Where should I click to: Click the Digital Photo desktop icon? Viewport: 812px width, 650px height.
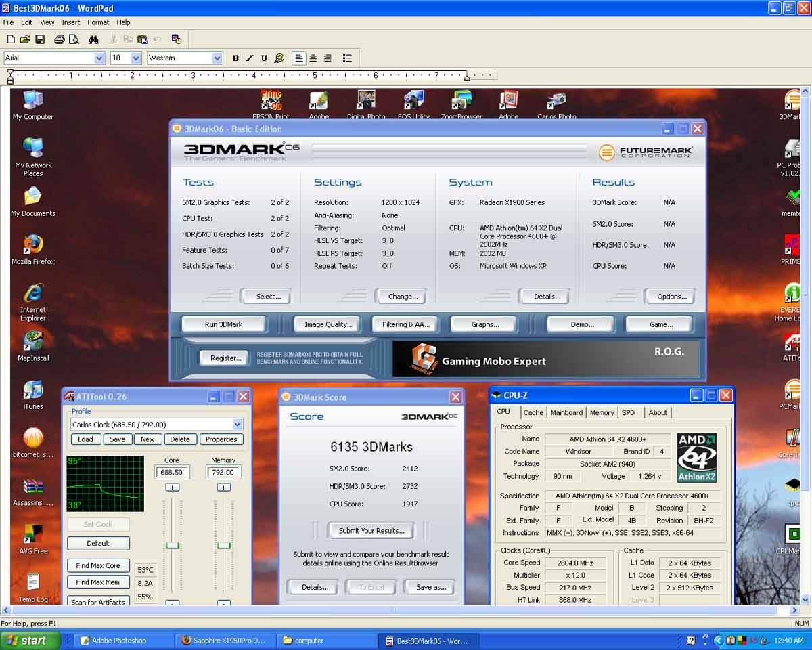pos(366,105)
